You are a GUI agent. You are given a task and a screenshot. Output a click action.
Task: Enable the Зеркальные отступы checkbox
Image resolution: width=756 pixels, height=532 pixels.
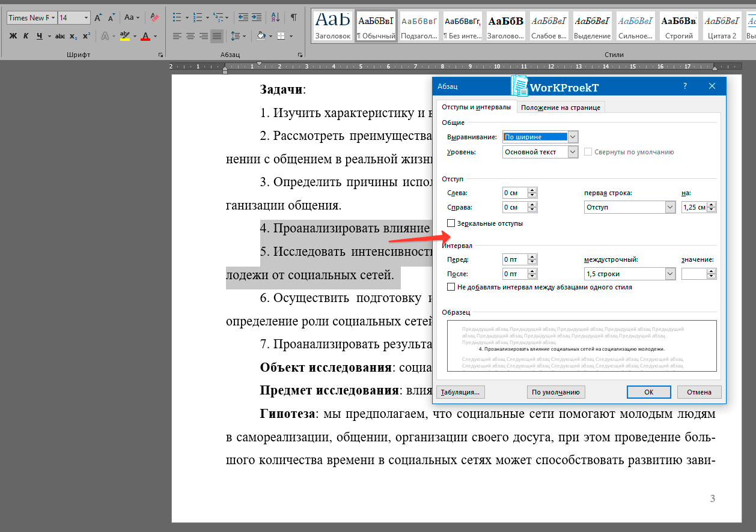click(451, 223)
